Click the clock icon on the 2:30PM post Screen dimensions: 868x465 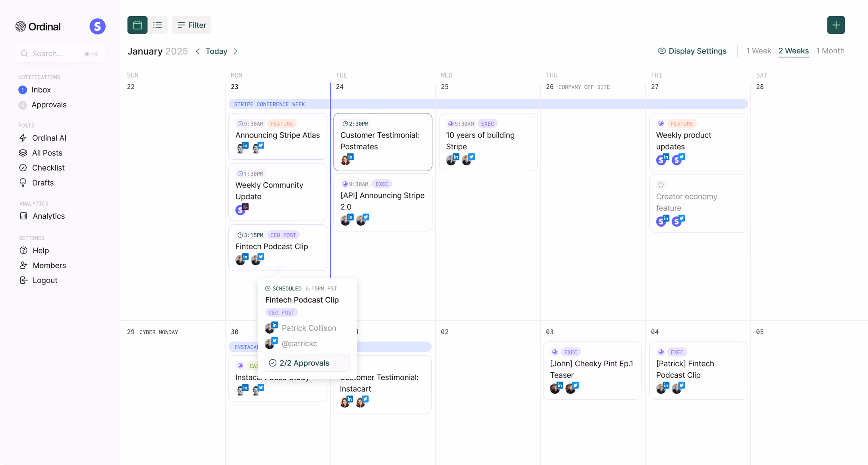click(x=345, y=124)
